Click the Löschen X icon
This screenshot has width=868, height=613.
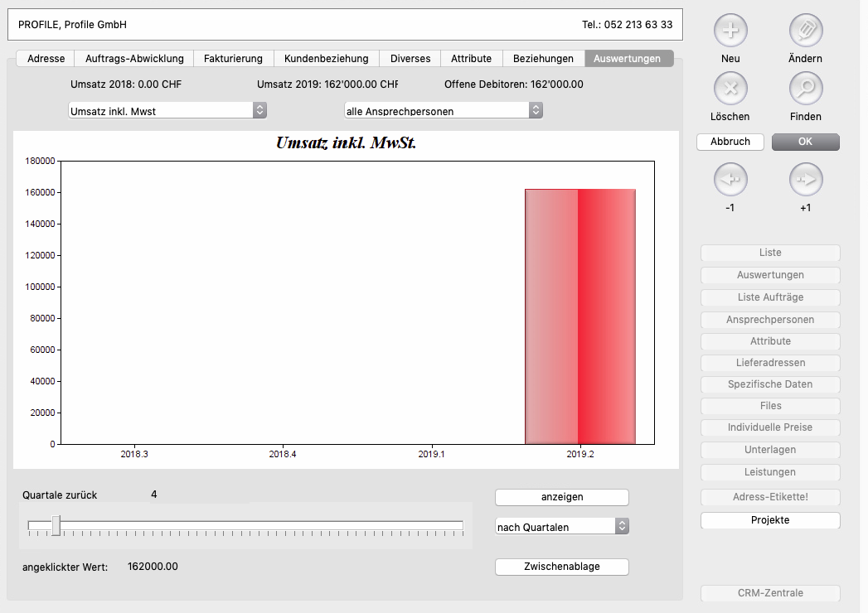point(730,88)
